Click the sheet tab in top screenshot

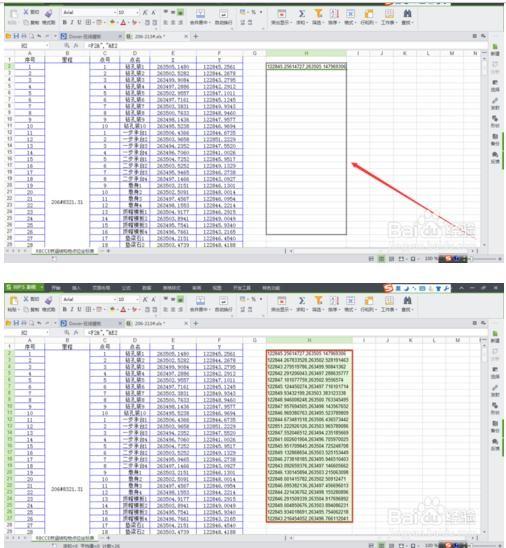click(65, 251)
